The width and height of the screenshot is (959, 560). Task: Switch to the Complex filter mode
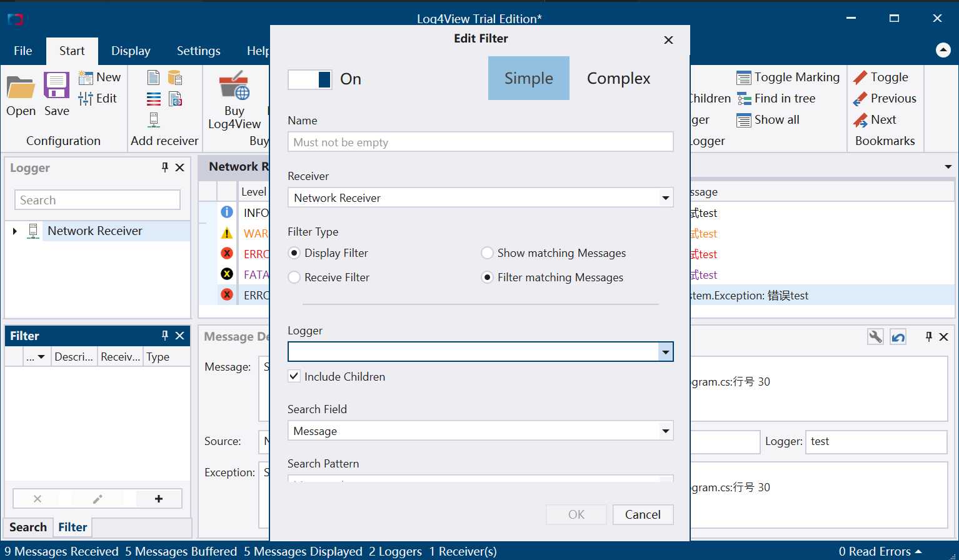[x=619, y=78]
